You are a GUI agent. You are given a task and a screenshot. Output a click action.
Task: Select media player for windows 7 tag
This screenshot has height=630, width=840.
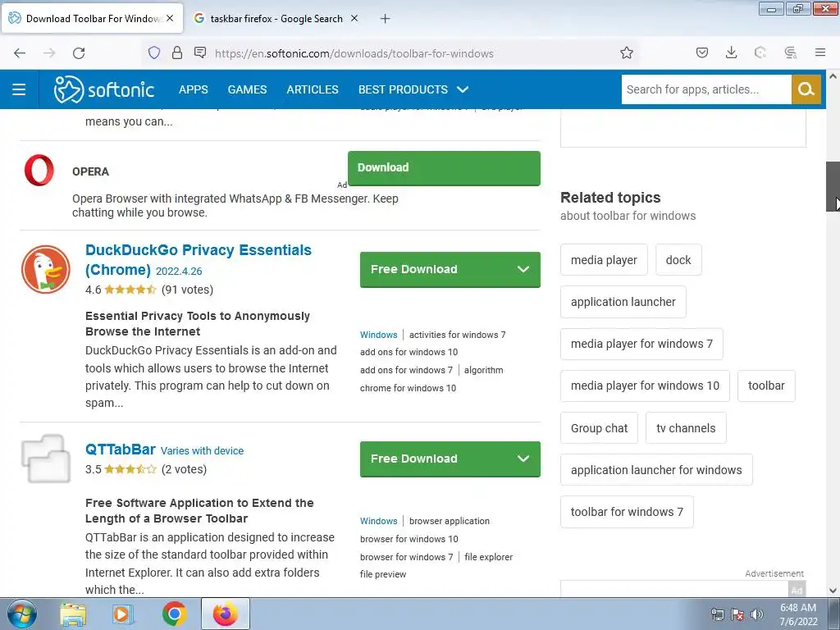point(641,344)
